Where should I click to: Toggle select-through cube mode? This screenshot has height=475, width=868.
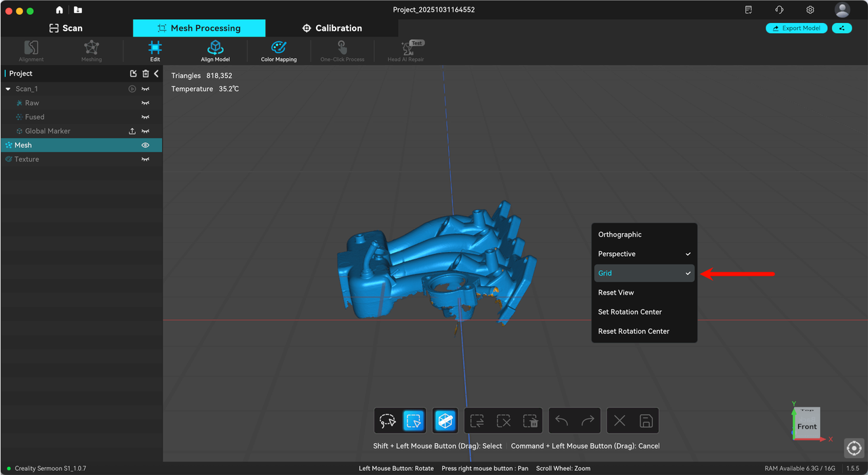click(x=445, y=420)
